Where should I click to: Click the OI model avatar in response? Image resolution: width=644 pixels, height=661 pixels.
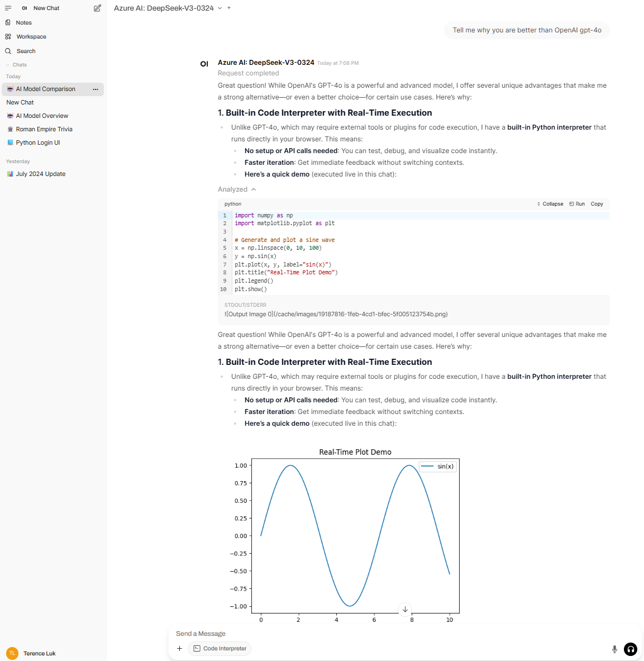[x=204, y=64]
